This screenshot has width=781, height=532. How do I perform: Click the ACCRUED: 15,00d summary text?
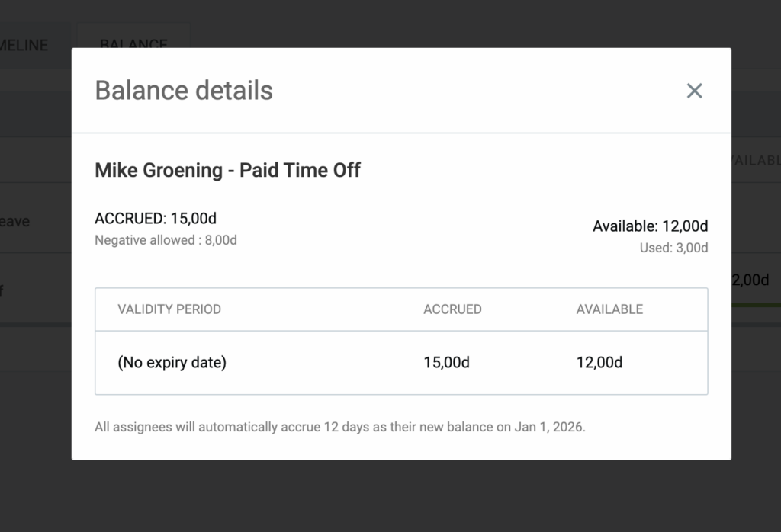[156, 219]
